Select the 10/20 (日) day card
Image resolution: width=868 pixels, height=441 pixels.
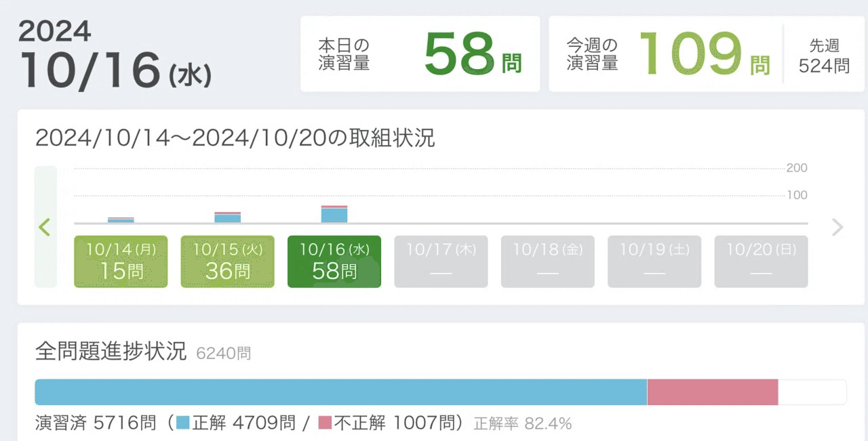[762, 261]
